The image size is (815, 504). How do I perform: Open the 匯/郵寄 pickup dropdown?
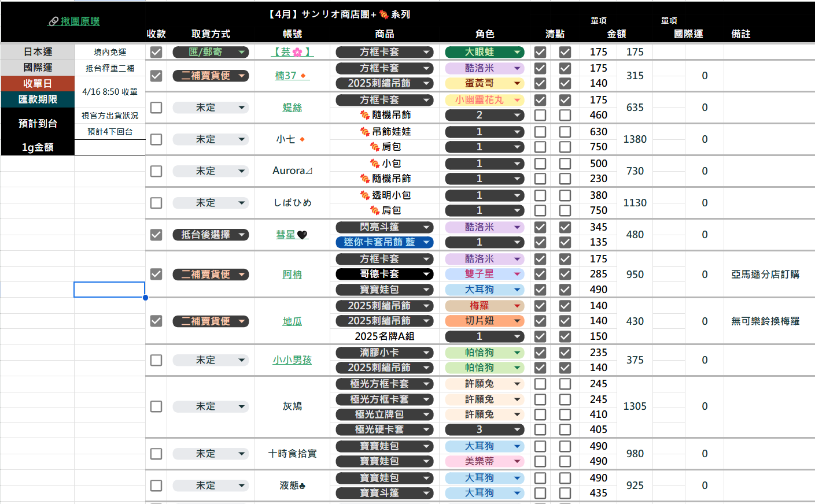tap(211, 52)
